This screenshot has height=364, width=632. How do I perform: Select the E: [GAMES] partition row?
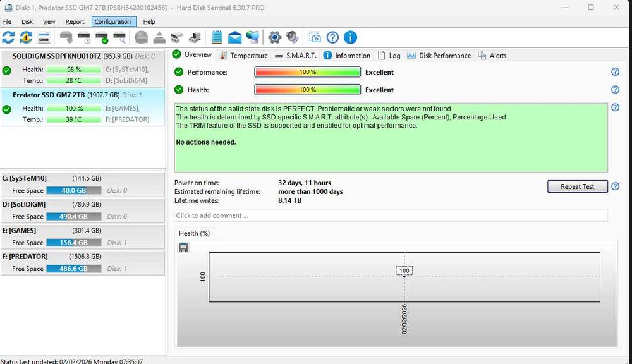coord(83,236)
